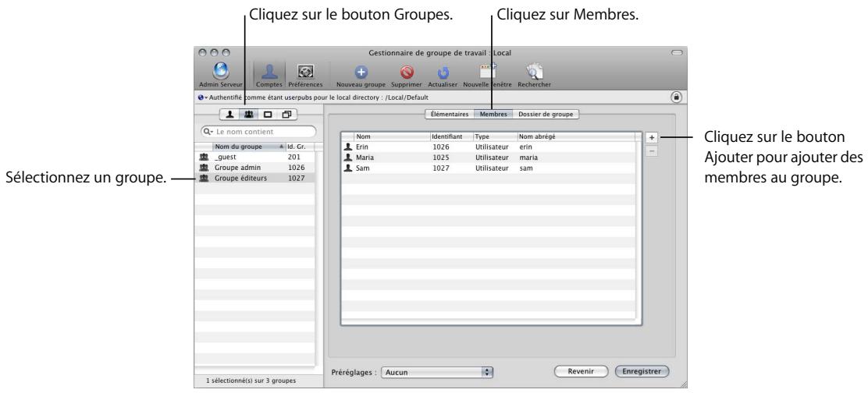Click the plus button to add members

pos(652,138)
